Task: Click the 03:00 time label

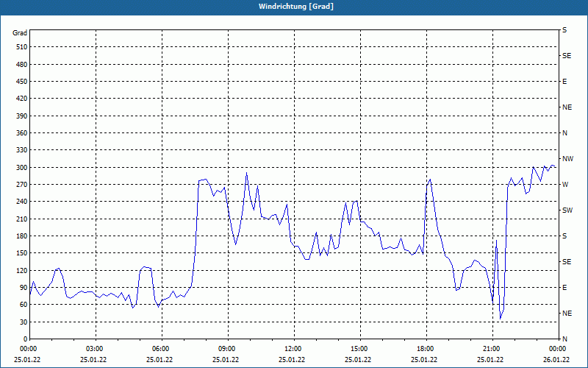Action: (96, 348)
